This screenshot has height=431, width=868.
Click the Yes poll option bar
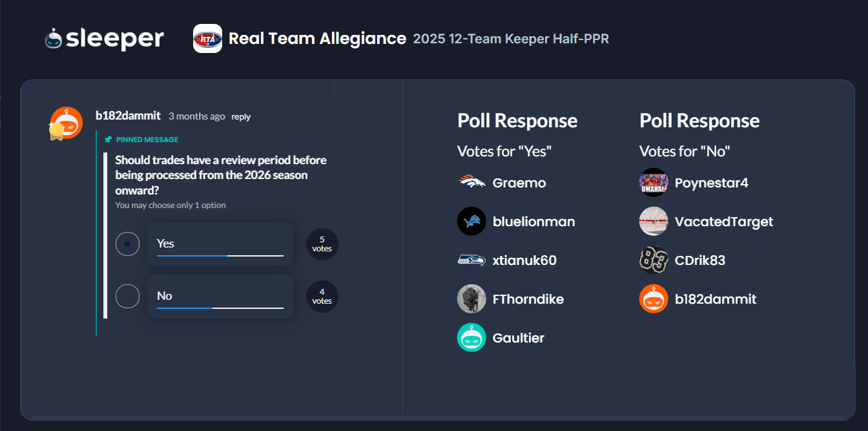click(220, 244)
